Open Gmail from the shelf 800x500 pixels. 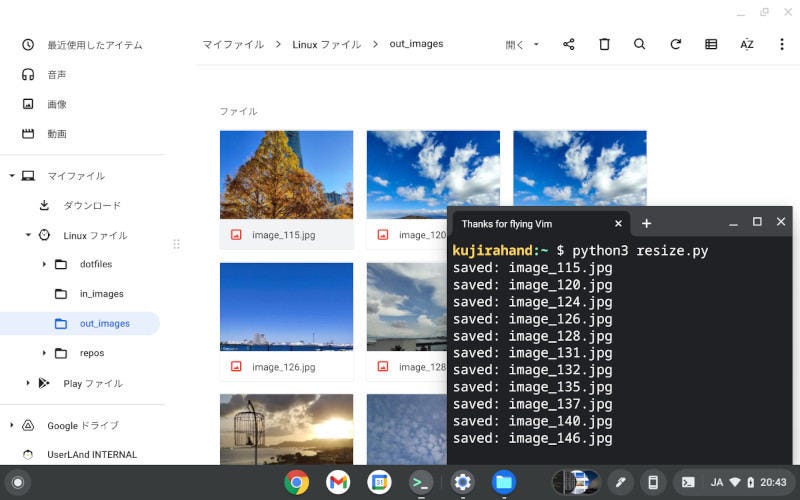338,482
